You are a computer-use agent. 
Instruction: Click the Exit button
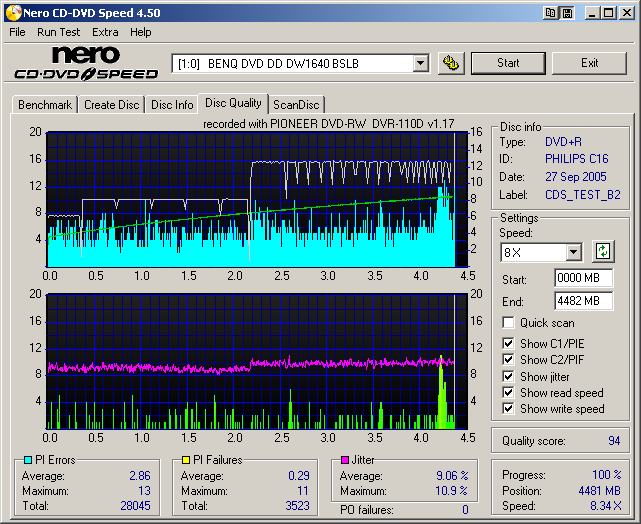point(589,63)
